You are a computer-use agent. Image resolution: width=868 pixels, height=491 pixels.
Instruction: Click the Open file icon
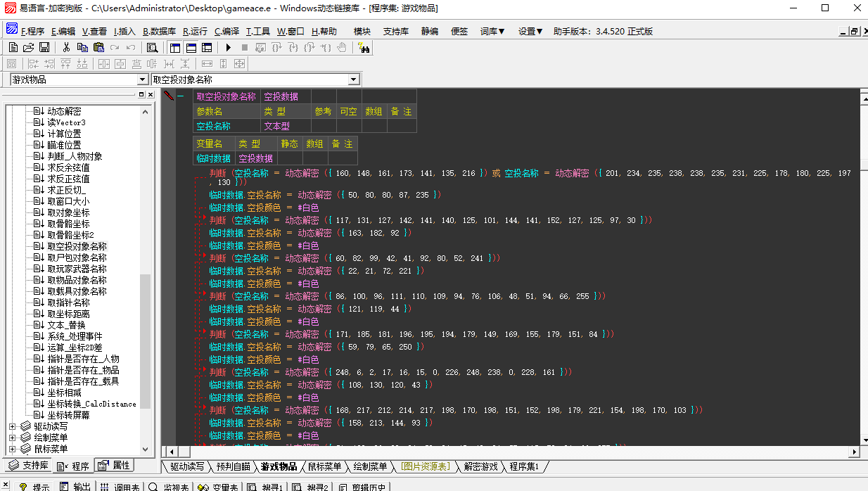tap(28, 47)
